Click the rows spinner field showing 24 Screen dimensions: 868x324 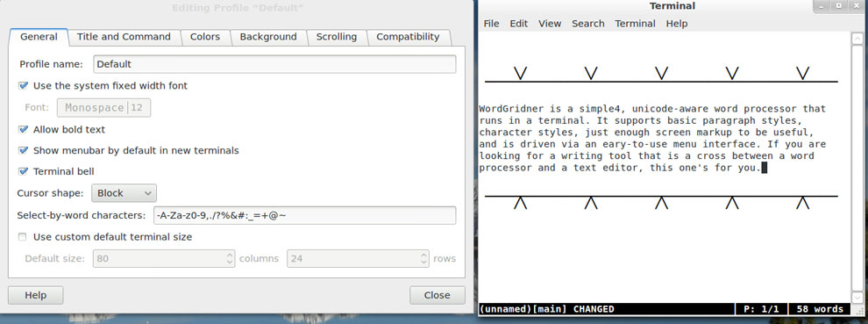click(358, 258)
